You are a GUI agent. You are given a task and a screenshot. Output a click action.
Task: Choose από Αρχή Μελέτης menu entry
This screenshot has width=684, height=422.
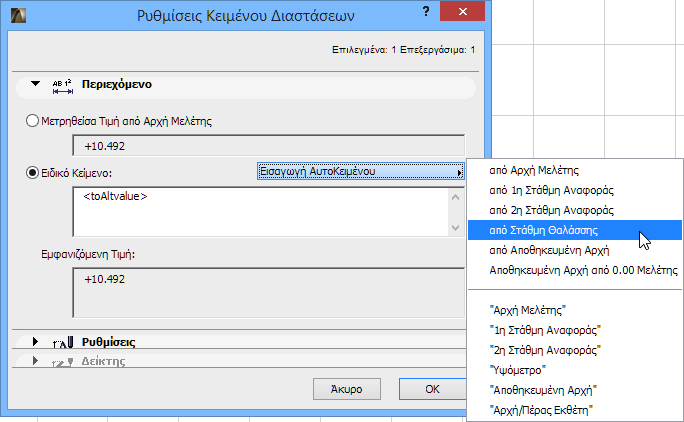pos(575,170)
